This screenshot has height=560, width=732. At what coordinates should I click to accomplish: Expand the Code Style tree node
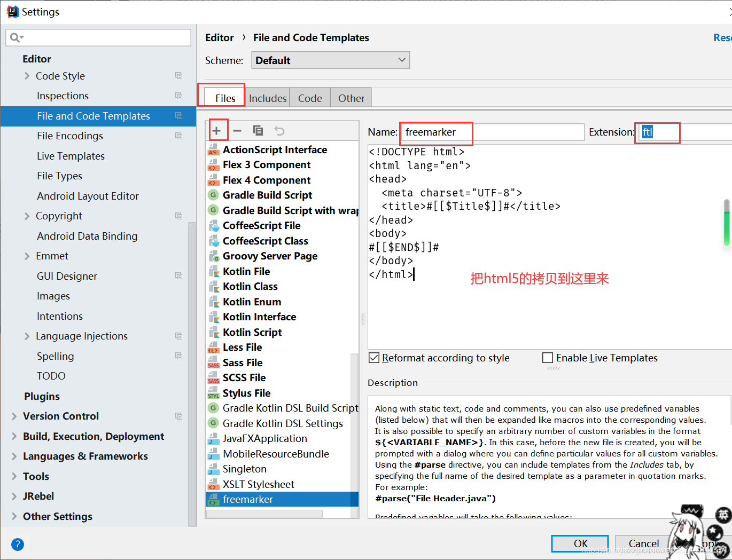[x=27, y=76]
